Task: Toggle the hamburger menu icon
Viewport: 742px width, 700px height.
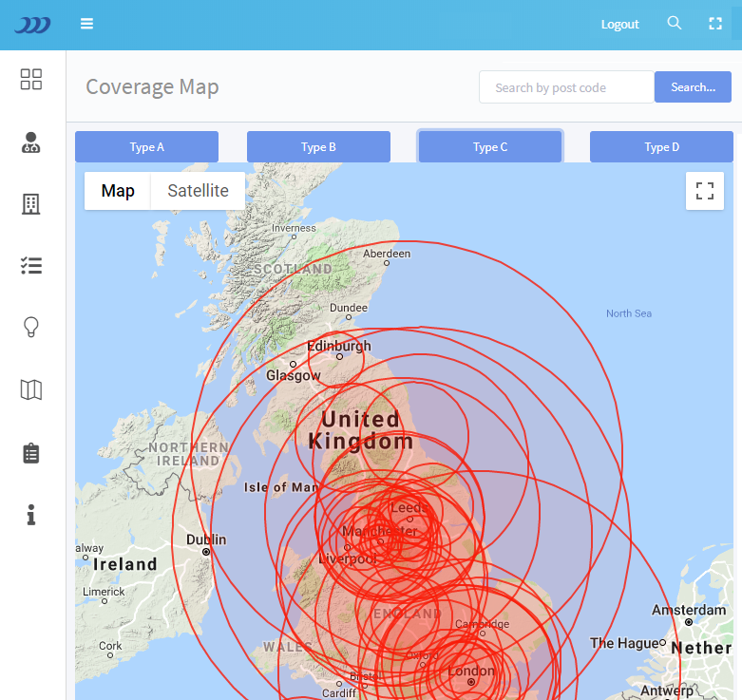Action: (x=86, y=24)
